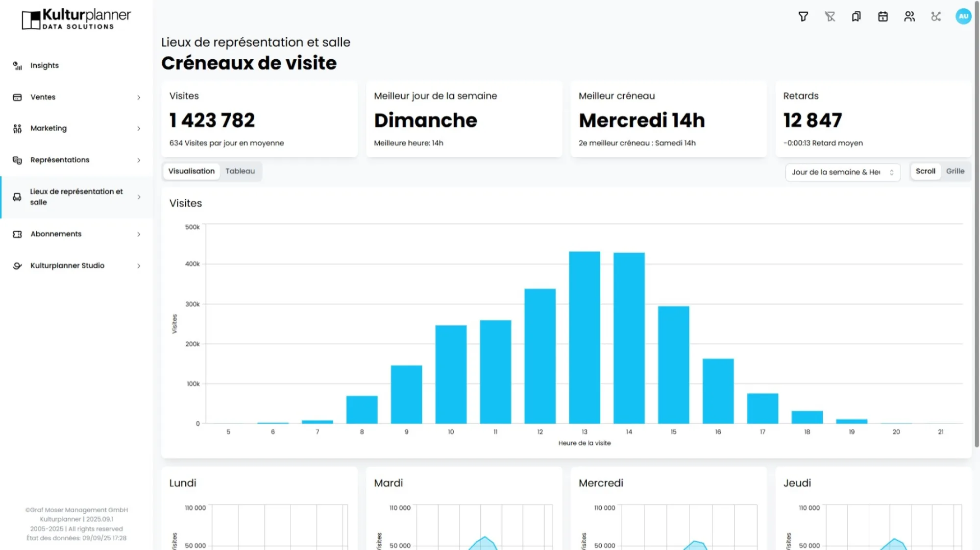Click the bar for hour 14 in Visites chart
Viewport: 980px width, 550px height.
(629, 338)
